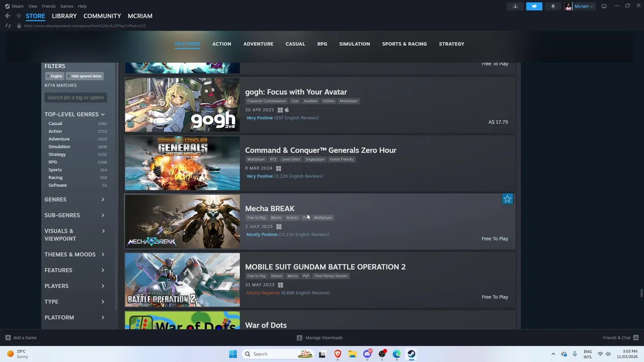Collapse the TOP-LEVEL GENRES section
Viewport: 644px width, 362px height.
tap(74, 114)
